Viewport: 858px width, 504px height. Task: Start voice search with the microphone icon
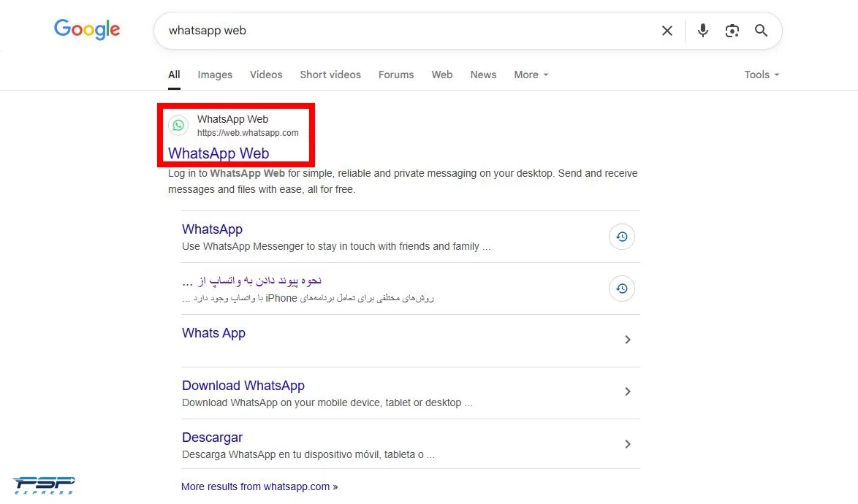[703, 31]
